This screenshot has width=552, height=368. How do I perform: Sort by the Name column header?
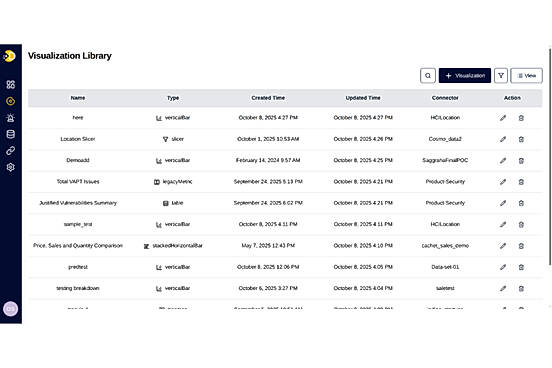(x=78, y=98)
